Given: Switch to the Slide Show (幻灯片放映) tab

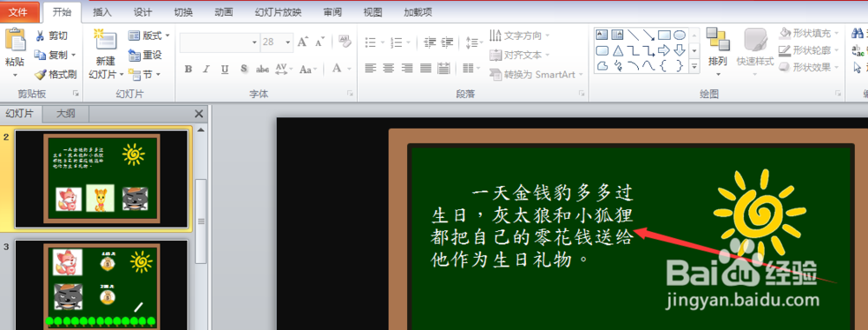Looking at the screenshot, I should click(279, 12).
